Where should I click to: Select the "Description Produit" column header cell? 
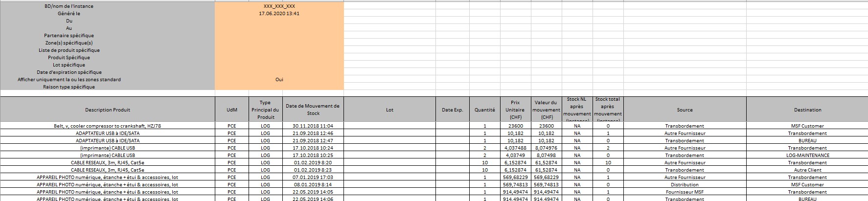(x=108, y=110)
